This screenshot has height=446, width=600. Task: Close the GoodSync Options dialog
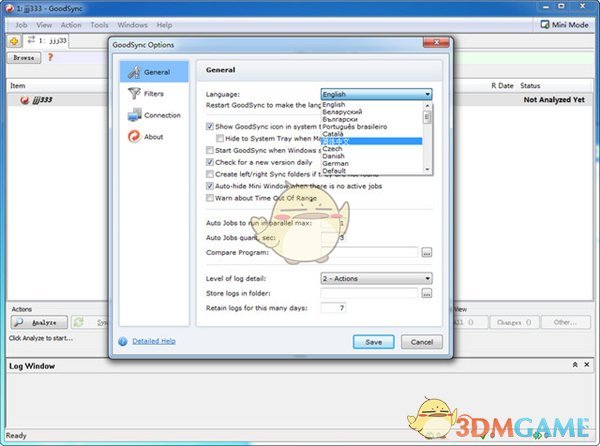coord(436,42)
